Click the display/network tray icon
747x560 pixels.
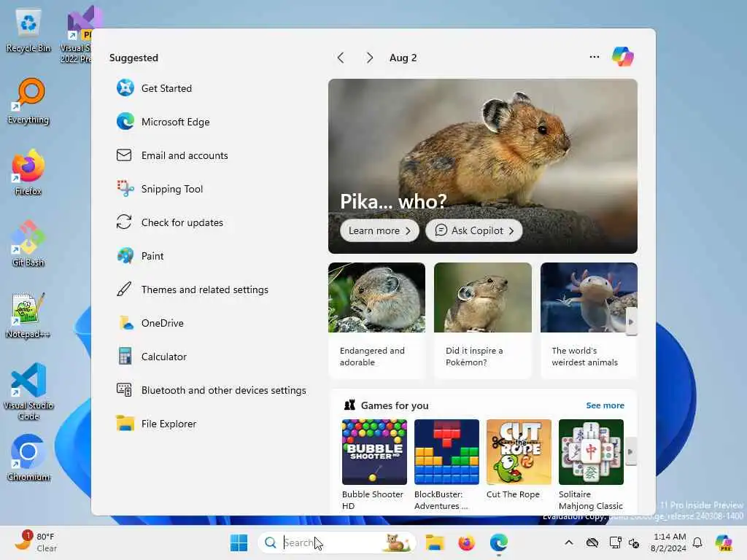(615, 542)
